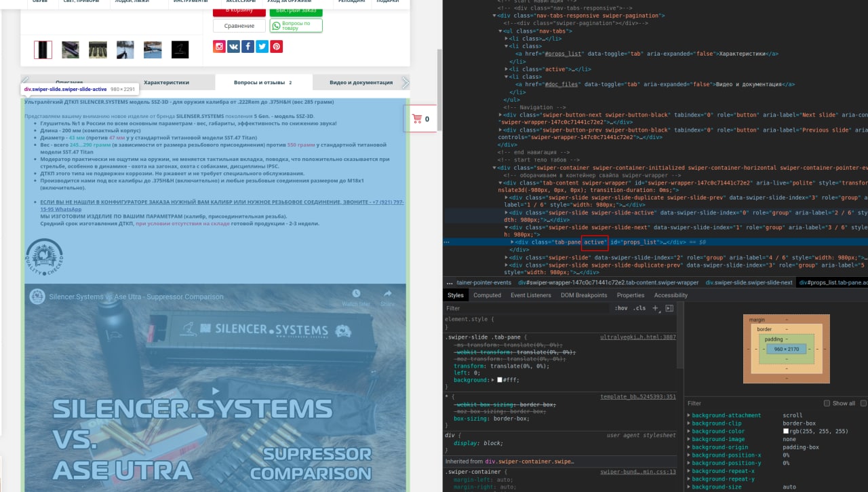Click the 960 × 2170 content box
868x492 pixels.
tap(787, 349)
